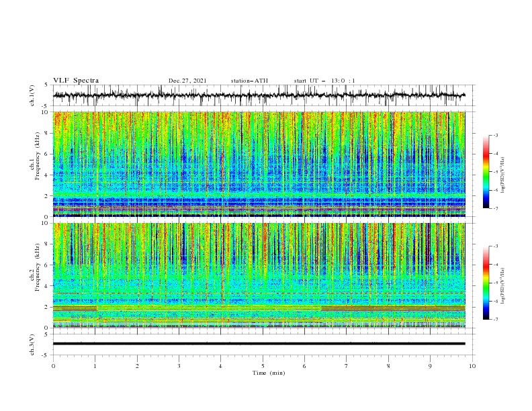This screenshot has width=532, height=411.
Task: Click the time axis tick label "3"
Action: [x=179, y=366]
